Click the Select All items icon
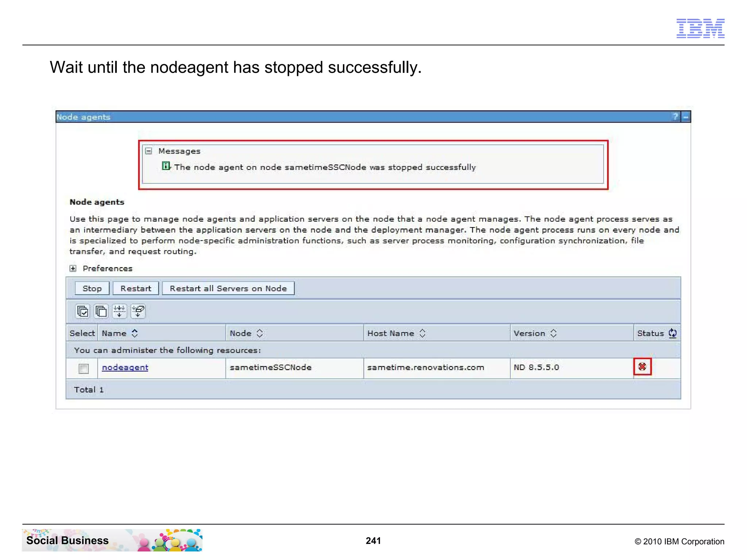 (83, 311)
